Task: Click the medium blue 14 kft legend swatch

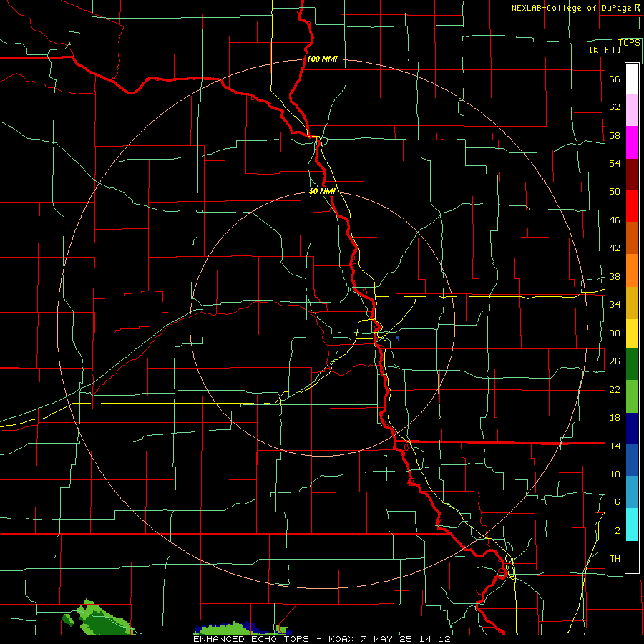Action: coord(632,460)
